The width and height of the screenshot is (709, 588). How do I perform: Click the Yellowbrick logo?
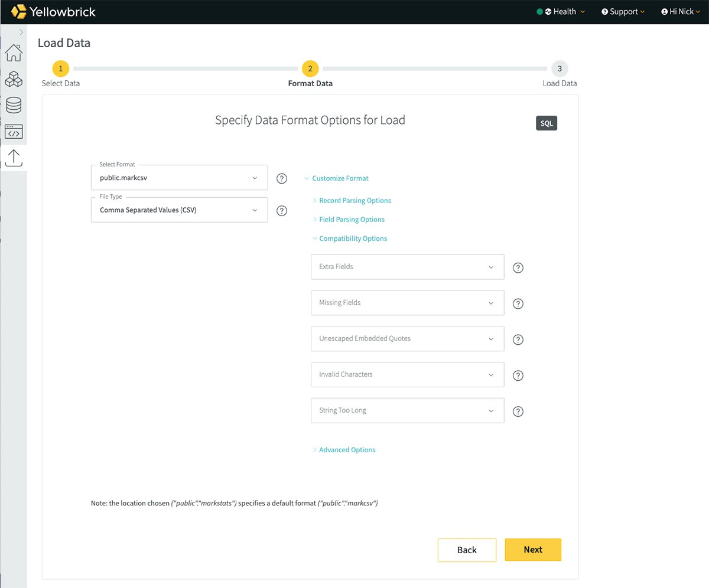53,11
